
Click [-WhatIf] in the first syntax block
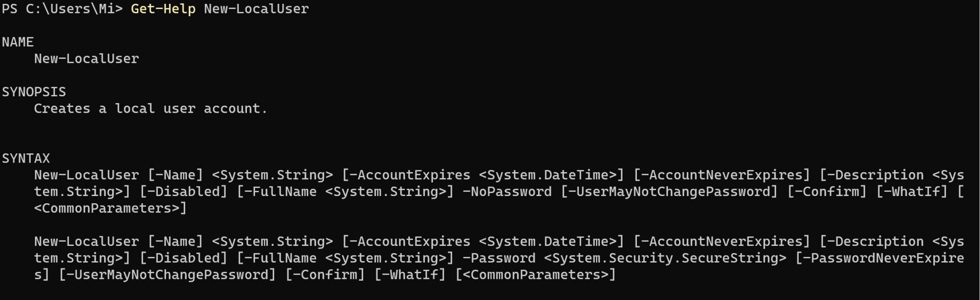pos(912,192)
